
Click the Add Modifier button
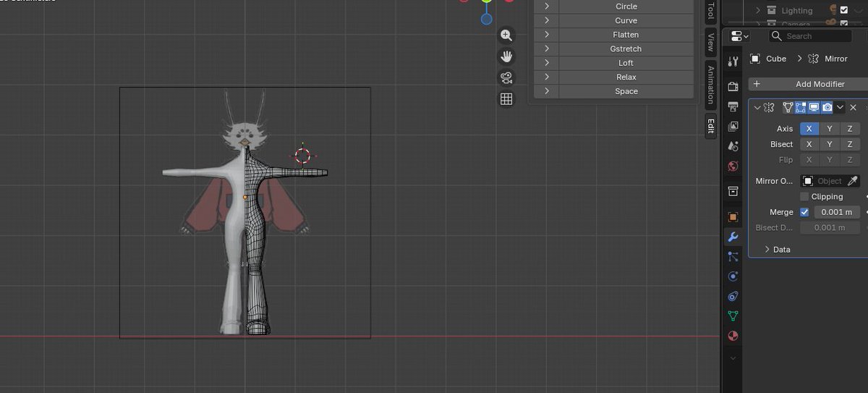(x=808, y=84)
